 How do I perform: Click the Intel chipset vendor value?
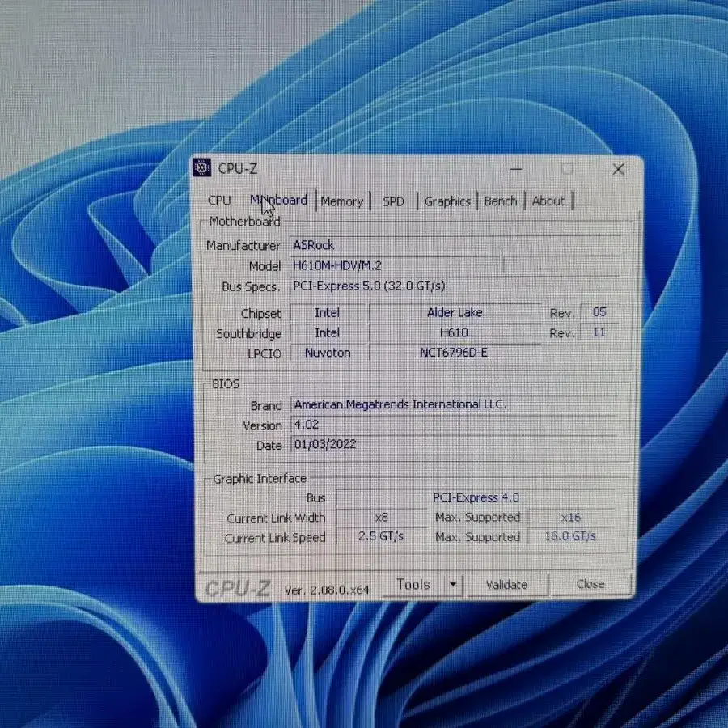[328, 312]
